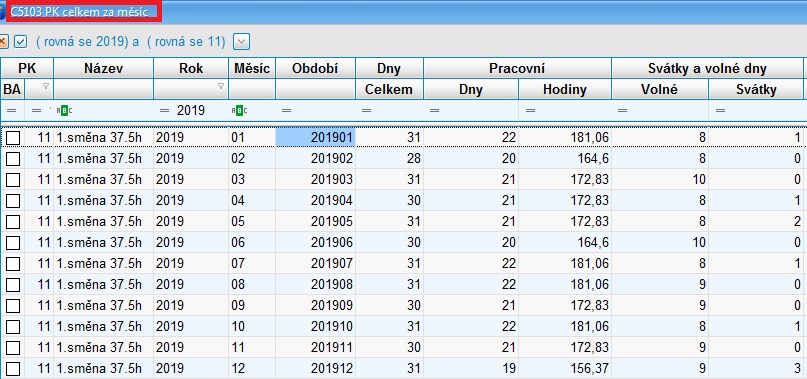Viewport: 807px width, 379px height.
Task: Open the PK column filter funnel icon
Action: click(45, 87)
